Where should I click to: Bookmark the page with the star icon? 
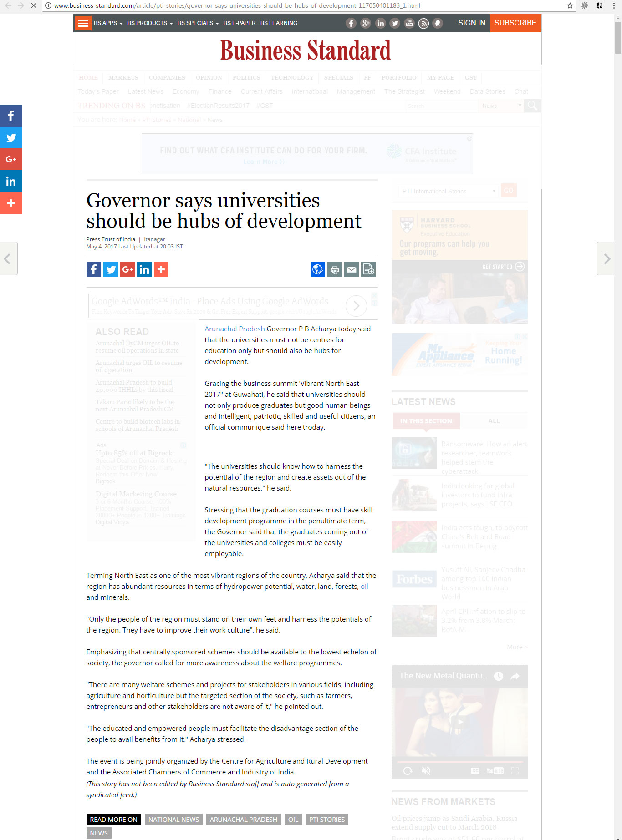click(570, 5)
